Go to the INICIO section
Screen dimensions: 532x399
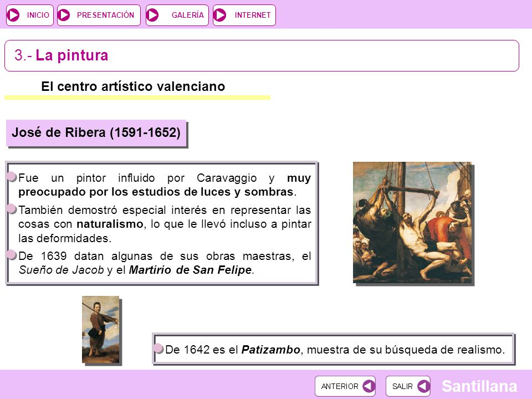(30, 16)
